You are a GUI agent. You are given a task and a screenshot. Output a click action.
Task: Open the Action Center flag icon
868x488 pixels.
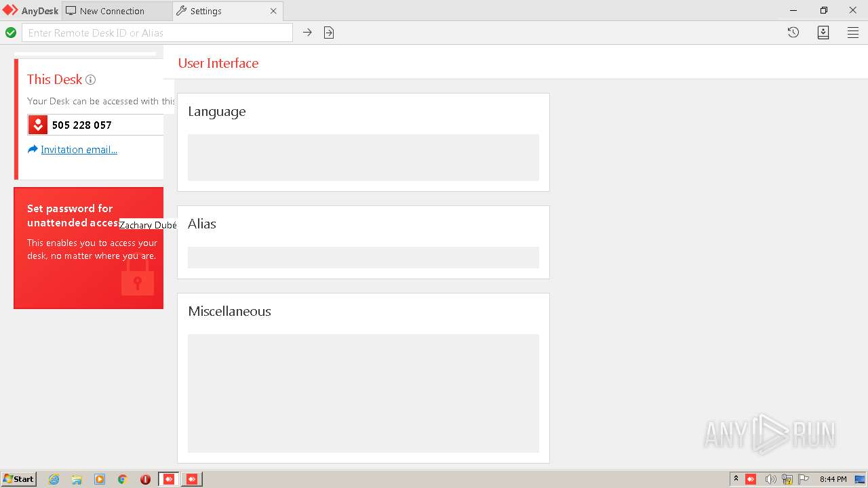coord(804,479)
